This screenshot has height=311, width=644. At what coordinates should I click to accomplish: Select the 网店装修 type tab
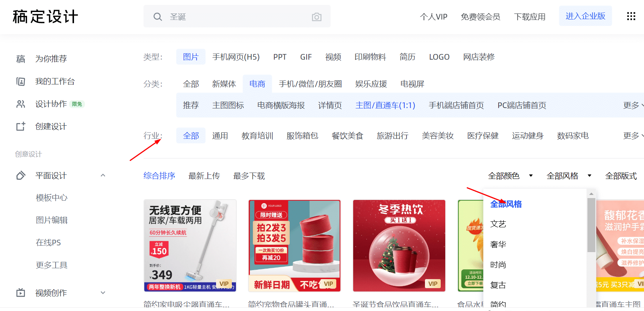479,57
